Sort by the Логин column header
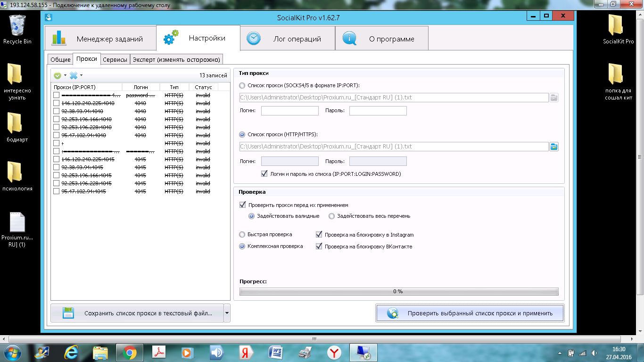The width and height of the screenshot is (644, 362). pyautogui.click(x=140, y=87)
